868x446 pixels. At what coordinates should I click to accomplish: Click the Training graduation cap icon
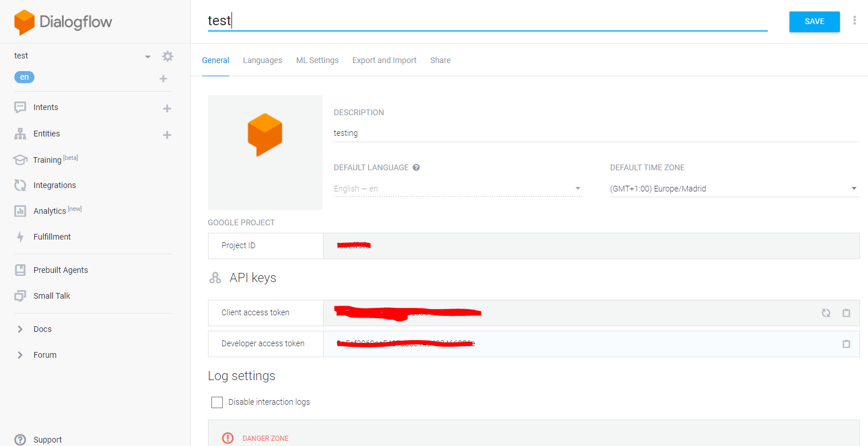coord(20,160)
